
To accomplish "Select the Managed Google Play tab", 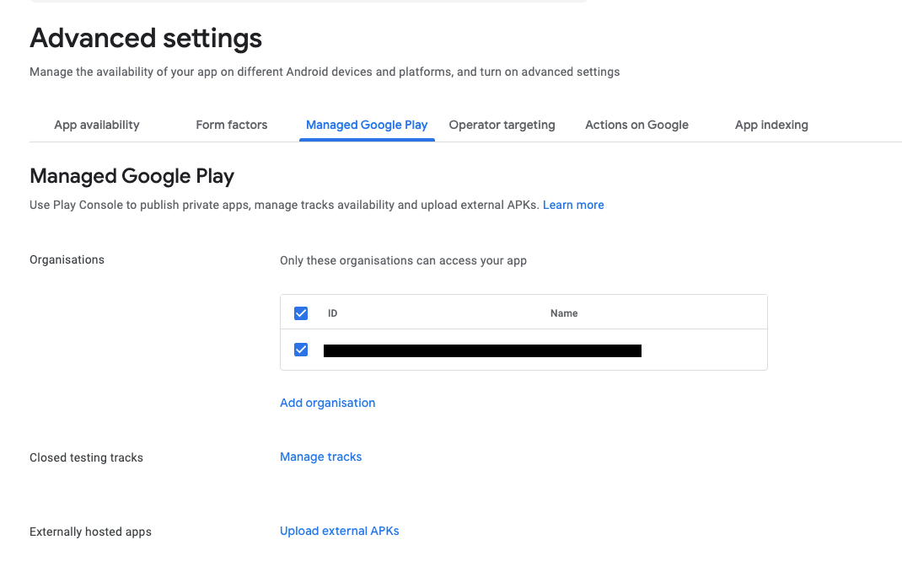I will pyautogui.click(x=367, y=125).
